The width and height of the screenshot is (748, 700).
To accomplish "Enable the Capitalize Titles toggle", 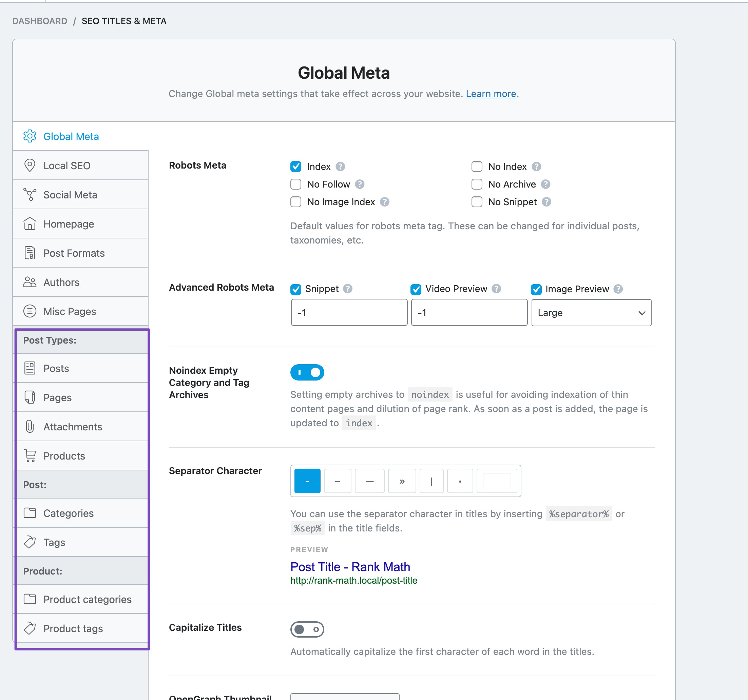I will [307, 629].
